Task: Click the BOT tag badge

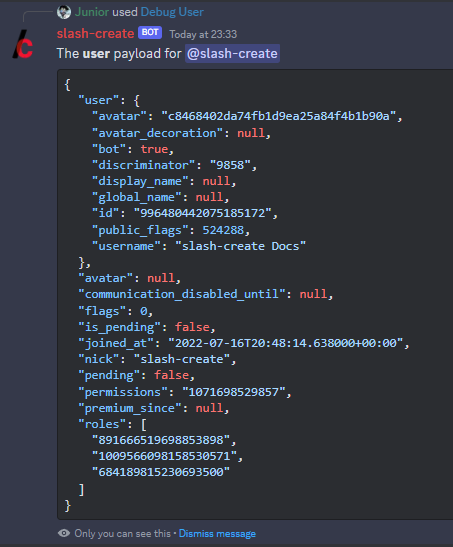Action: click(150, 32)
